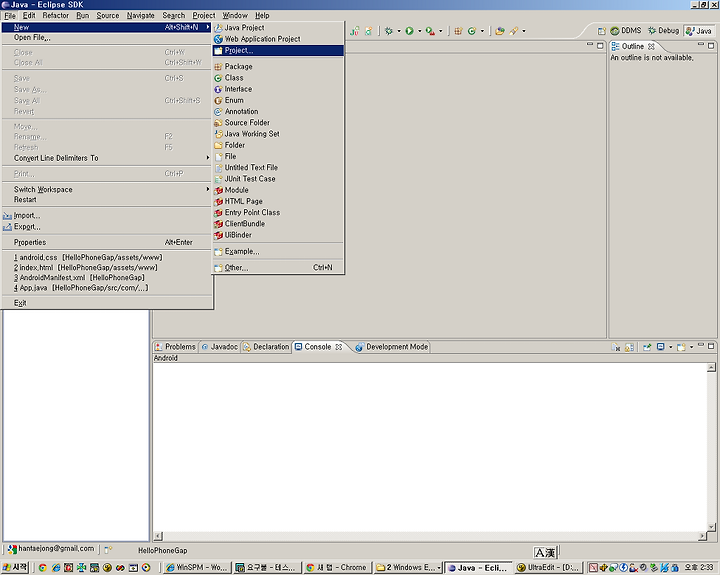Click the Clear Console icon
Viewport: 720px width, 575px height.
[615, 347]
